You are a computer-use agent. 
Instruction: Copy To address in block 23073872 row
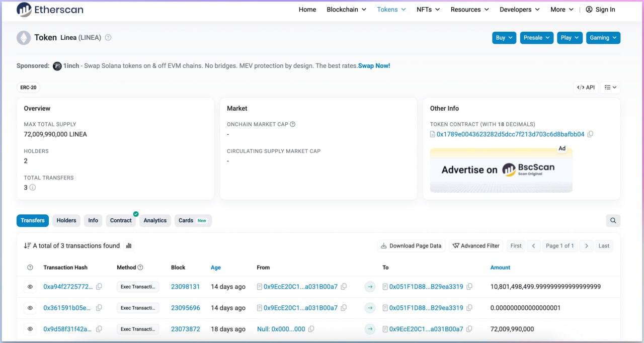469,329
